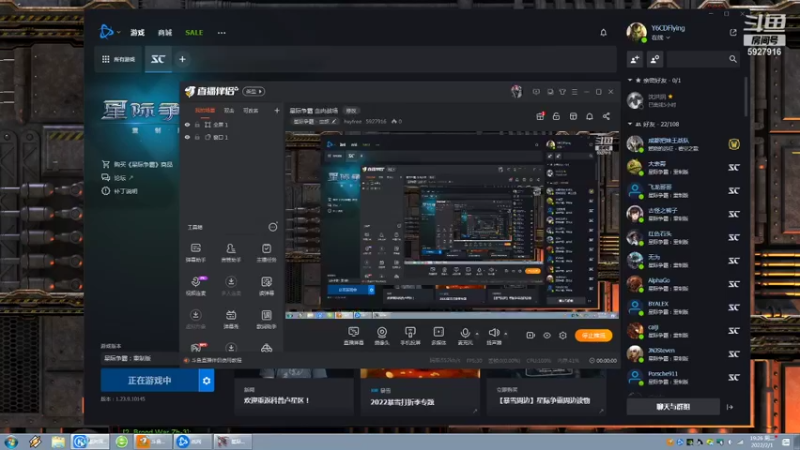Select friend AlphaGo in friends list
Screen dimensions: 800x450
(684, 284)
